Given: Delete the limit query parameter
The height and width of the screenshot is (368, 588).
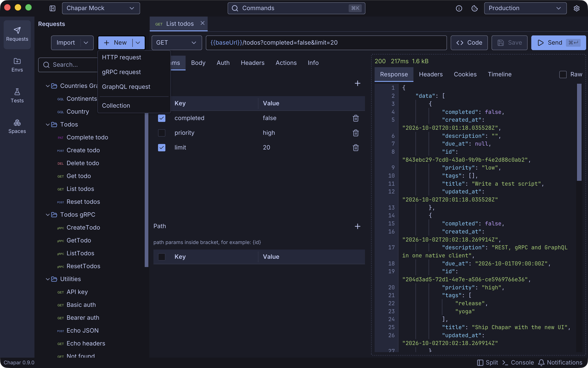Looking at the screenshot, I should click(x=356, y=148).
